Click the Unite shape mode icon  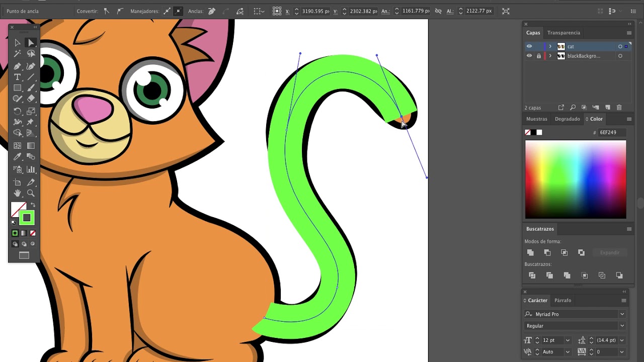[x=530, y=252]
